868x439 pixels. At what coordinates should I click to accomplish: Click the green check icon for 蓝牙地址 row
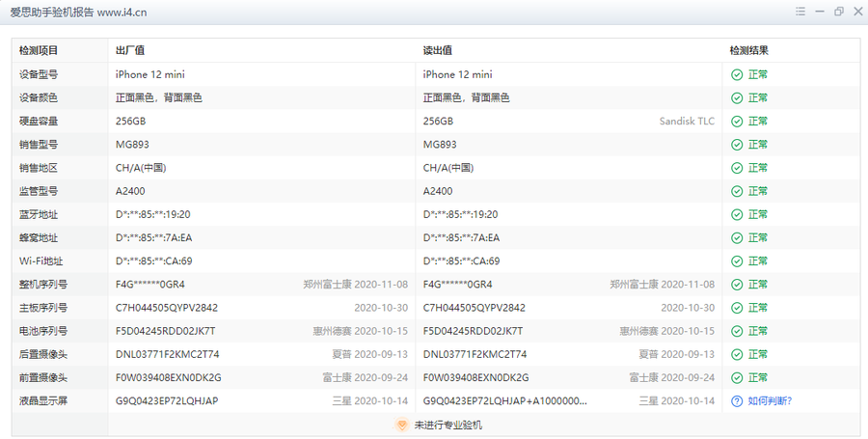(x=737, y=214)
